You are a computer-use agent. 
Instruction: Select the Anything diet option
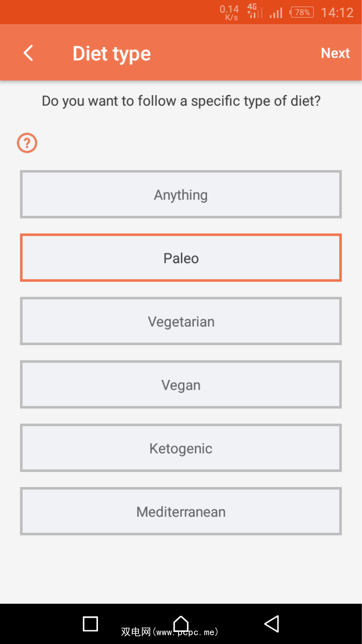(x=181, y=195)
